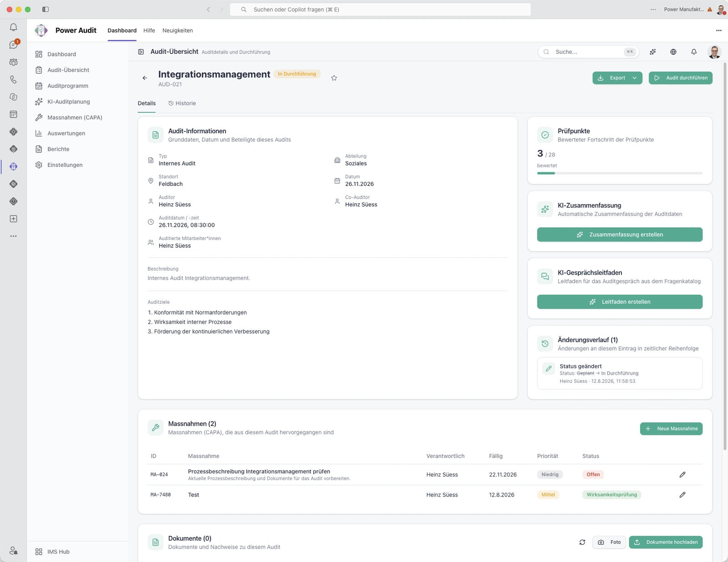Focus the Suche... input field
This screenshot has height=562, width=728.
pos(588,52)
